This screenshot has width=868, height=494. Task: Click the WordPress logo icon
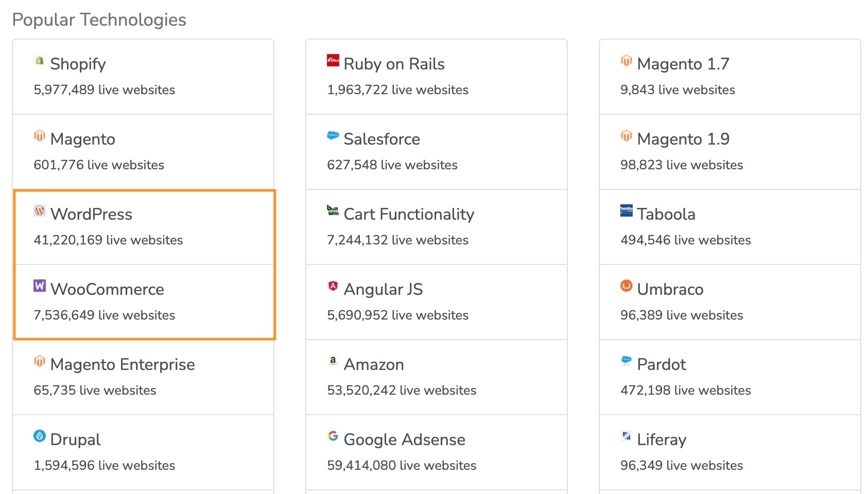point(40,210)
